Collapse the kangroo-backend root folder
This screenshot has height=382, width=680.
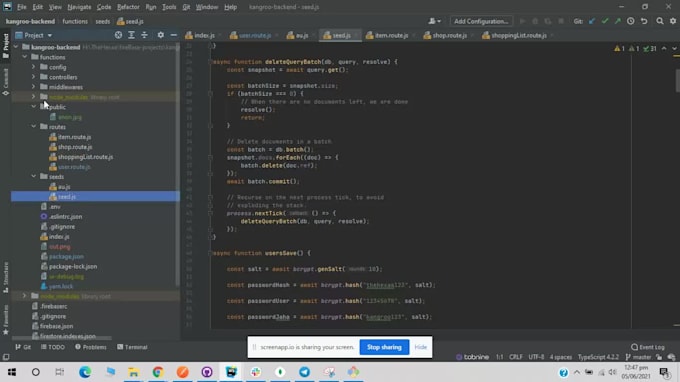point(16,47)
